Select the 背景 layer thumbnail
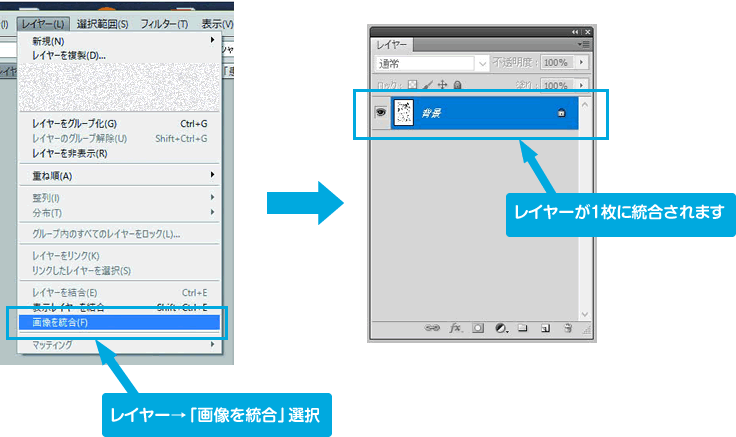 click(405, 114)
